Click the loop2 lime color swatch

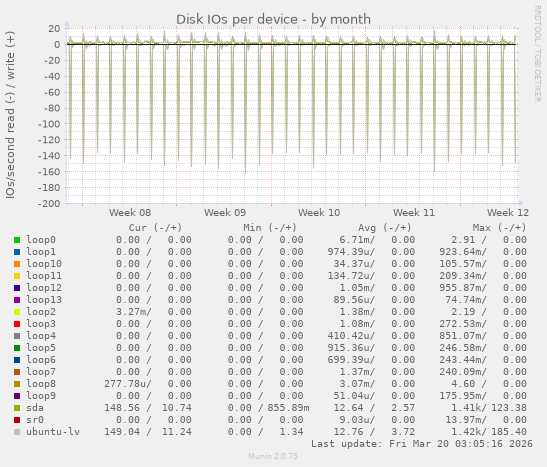tap(17, 312)
